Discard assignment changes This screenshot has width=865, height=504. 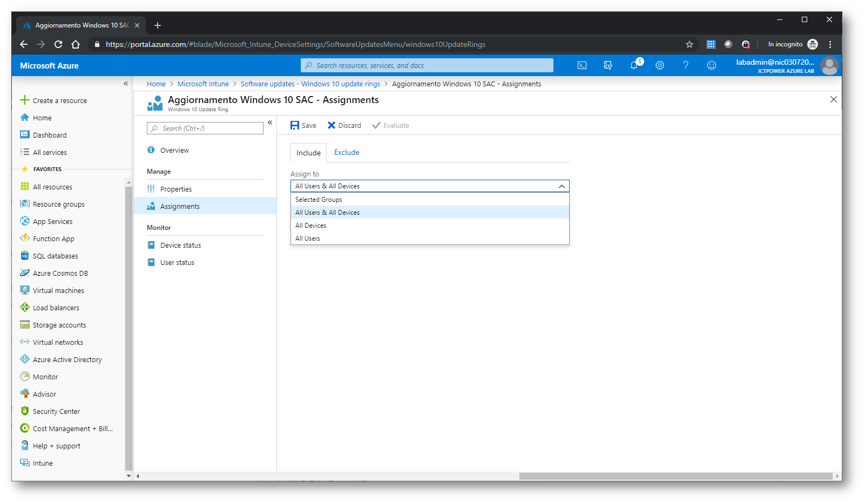tap(344, 125)
